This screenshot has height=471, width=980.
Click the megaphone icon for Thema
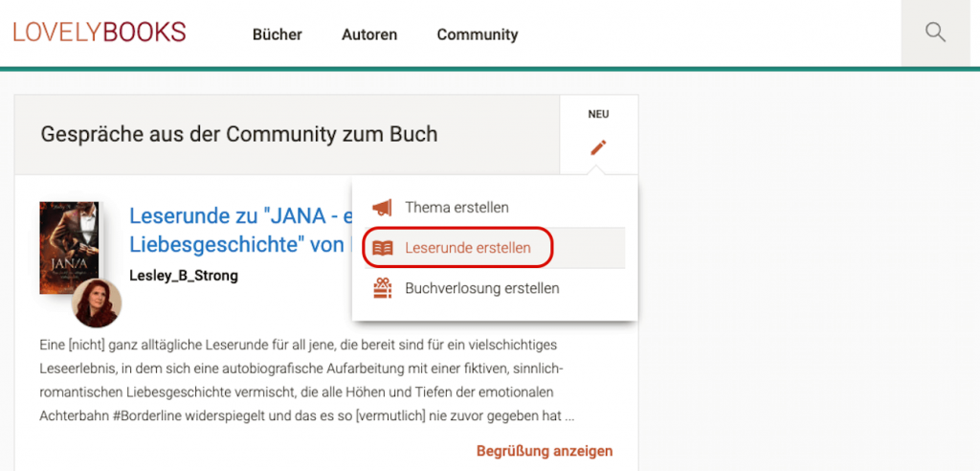383,208
